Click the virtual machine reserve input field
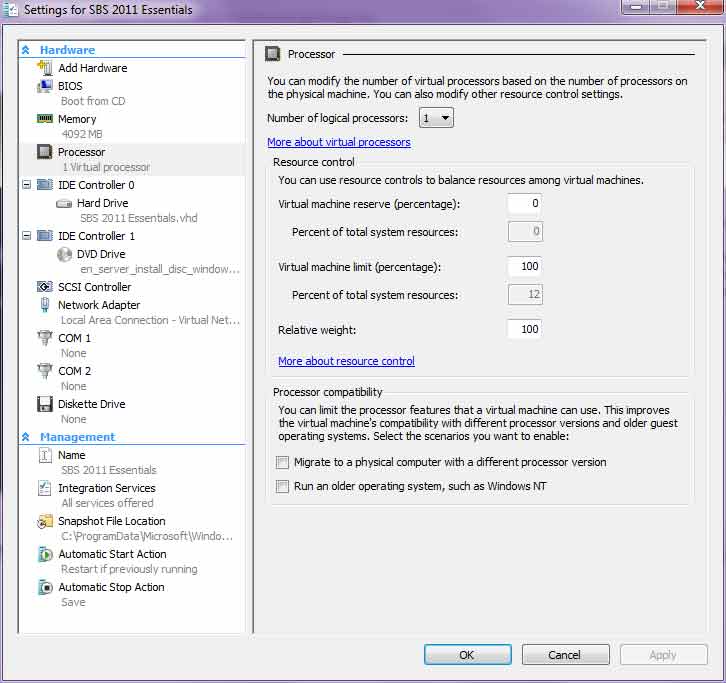 tap(525, 203)
